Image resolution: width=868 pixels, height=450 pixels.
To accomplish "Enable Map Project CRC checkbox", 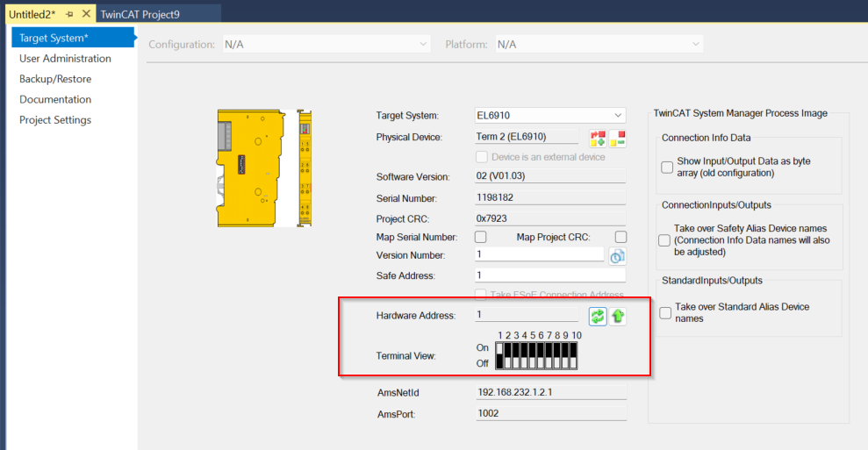I will [x=621, y=237].
